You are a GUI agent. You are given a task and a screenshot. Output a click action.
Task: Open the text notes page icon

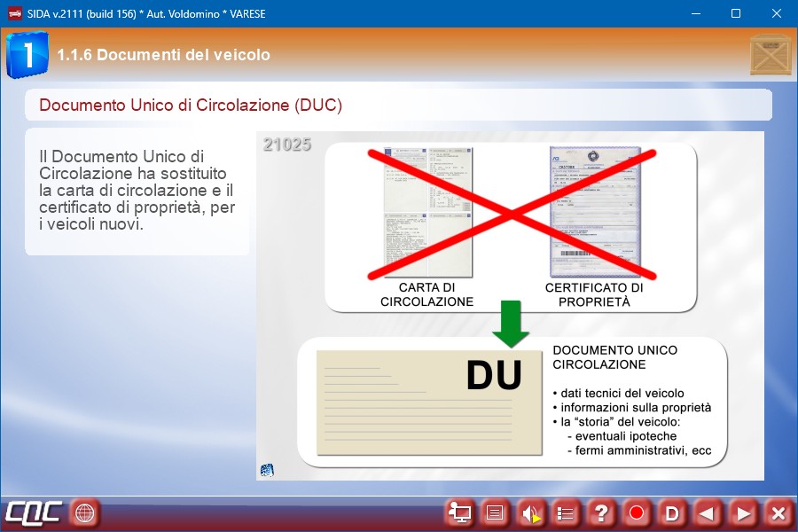tap(496, 512)
